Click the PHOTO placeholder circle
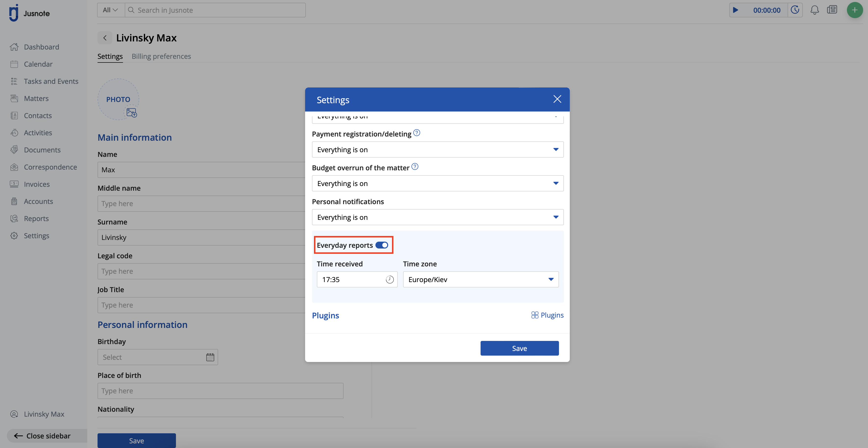The image size is (868, 448). pyautogui.click(x=118, y=99)
